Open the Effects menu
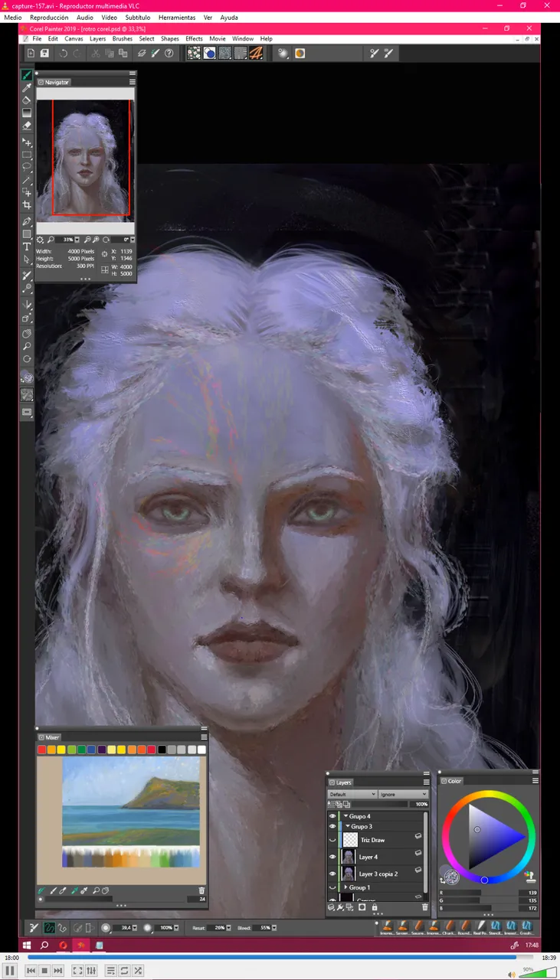This screenshot has height=980, width=560. click(x=194, y=38)
